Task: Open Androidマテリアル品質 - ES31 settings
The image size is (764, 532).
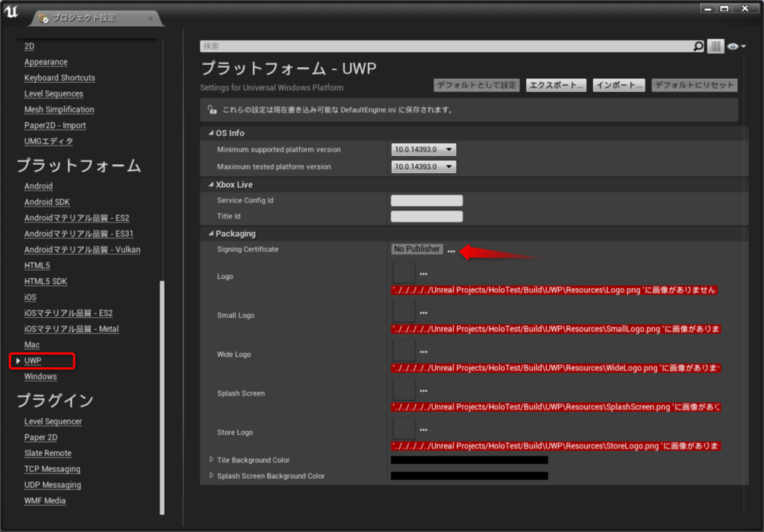Action: [78, 234]
